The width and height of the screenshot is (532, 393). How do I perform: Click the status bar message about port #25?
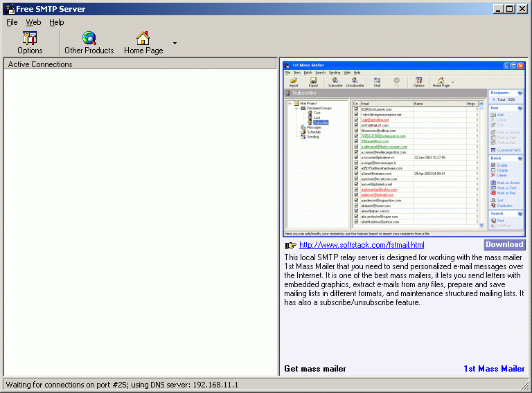[x=122, y=385]
